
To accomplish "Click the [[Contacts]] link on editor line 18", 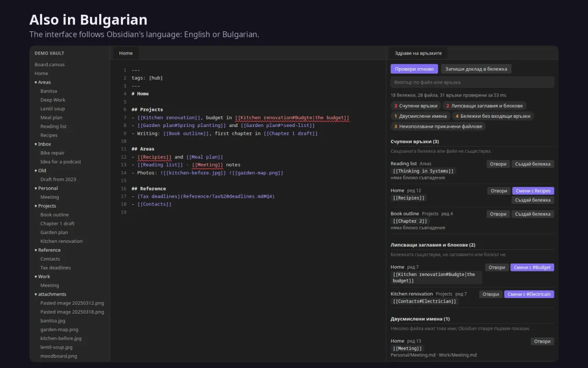I will 154,204.
